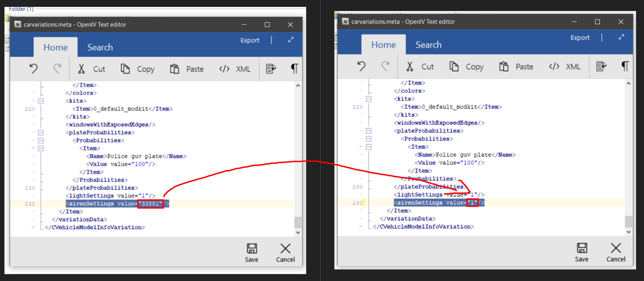Click the XML button in left editor window
This screenshot has height=281, width=644.
tap(235, 69)
